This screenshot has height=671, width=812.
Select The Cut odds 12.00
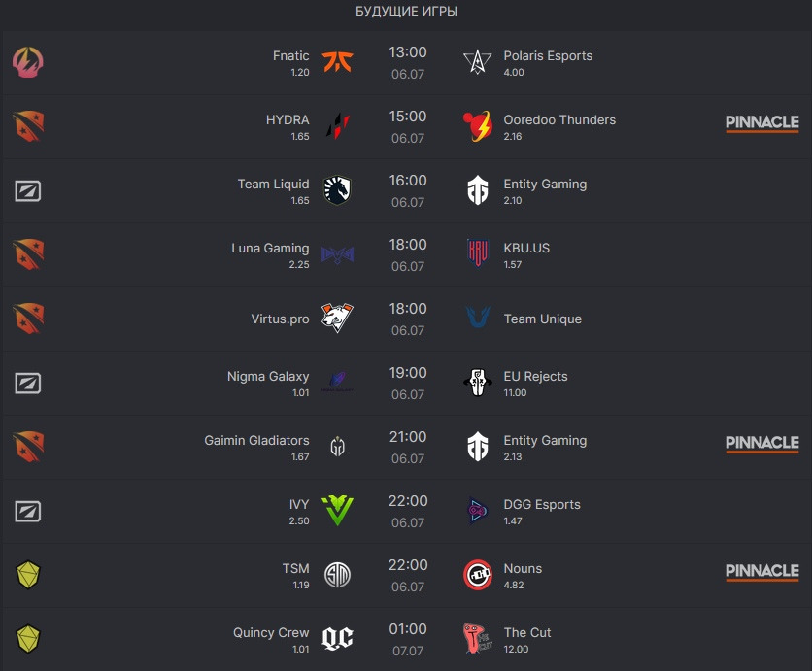click(x=516, y=650)
